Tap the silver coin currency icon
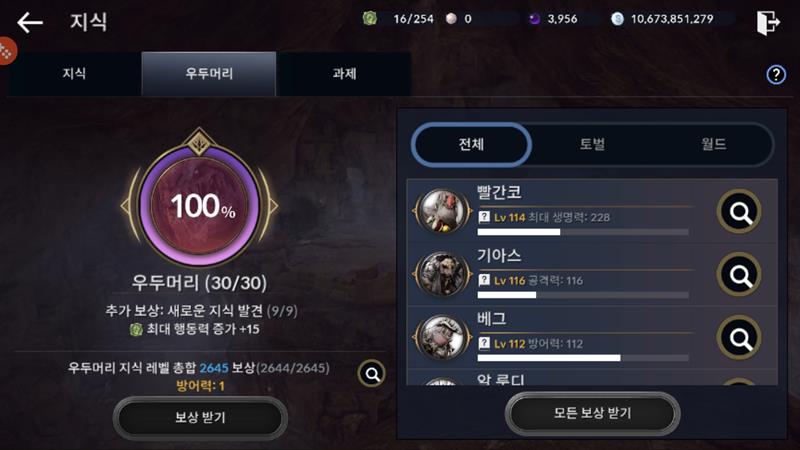This screenshot has width=800, height=450. click(x=617, y=19)
